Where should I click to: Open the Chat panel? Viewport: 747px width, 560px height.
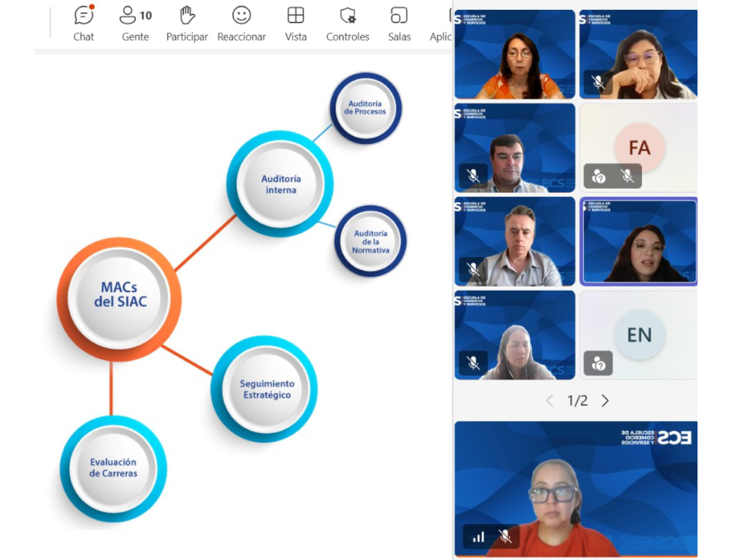pyautogui.click(x=84, y=24)
